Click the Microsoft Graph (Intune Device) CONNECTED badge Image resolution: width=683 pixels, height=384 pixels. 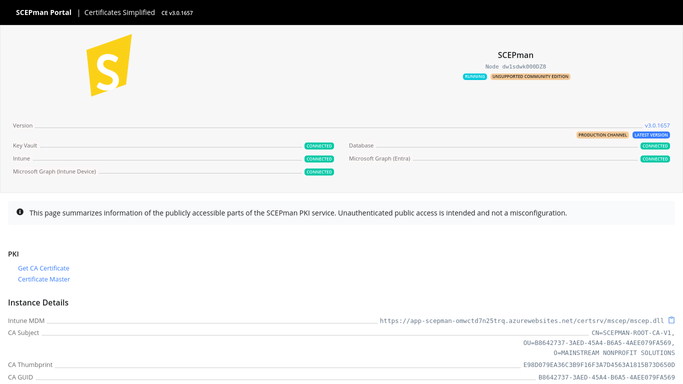pyautogui.click(x=319, y=172)
